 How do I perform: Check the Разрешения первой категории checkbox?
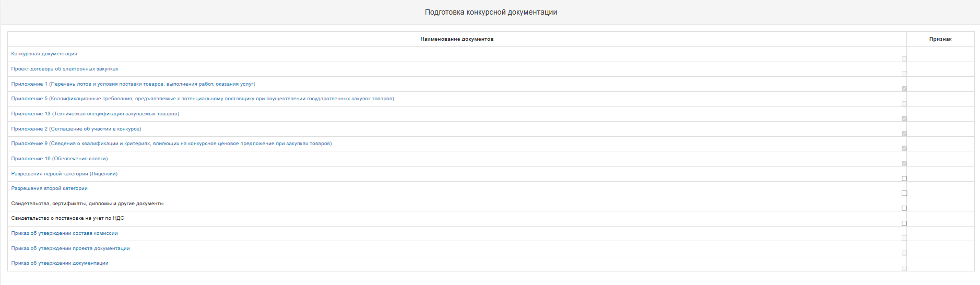tap(904, 179)
